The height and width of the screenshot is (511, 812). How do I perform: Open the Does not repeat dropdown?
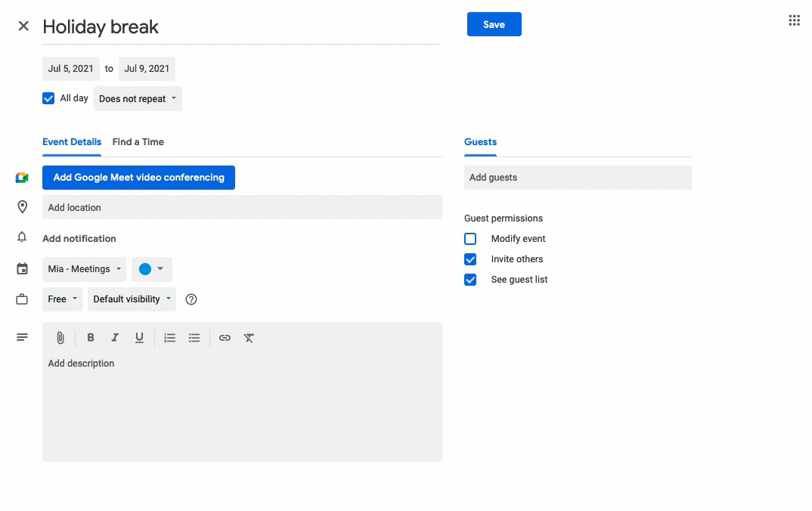point(138,98)
